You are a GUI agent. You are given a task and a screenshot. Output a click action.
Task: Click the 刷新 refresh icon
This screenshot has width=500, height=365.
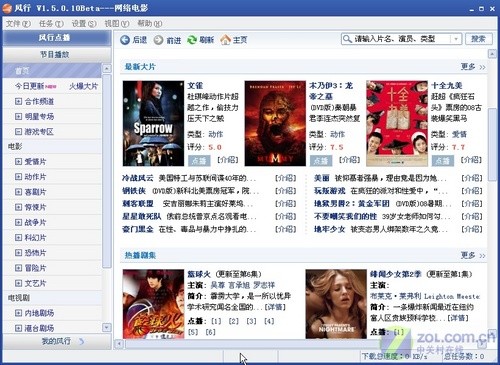point(192,40)
